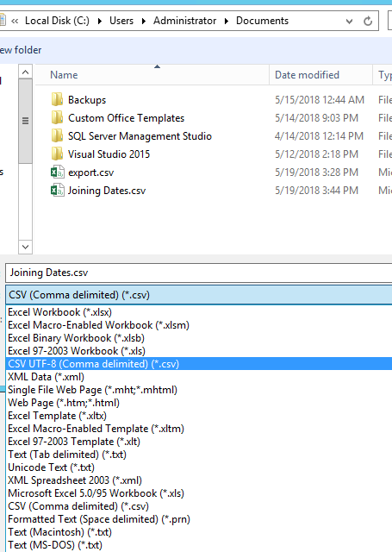Expand the Administrator breadcrumb arrow
Viewport: 392px width, 552px height.
[x=227, y=21]
